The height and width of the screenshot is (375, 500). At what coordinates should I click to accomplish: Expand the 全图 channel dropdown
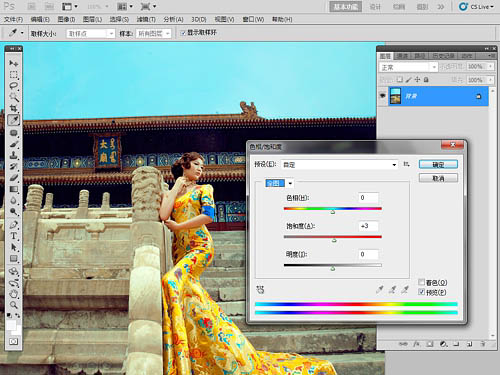[x=290, y=183]
